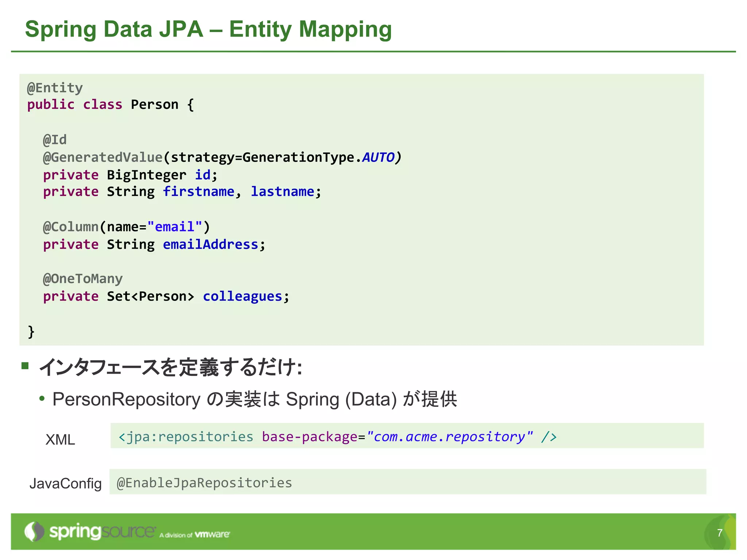Click the slide page number 7
This screenshot has height=560, width=747.
click(720, 533)
